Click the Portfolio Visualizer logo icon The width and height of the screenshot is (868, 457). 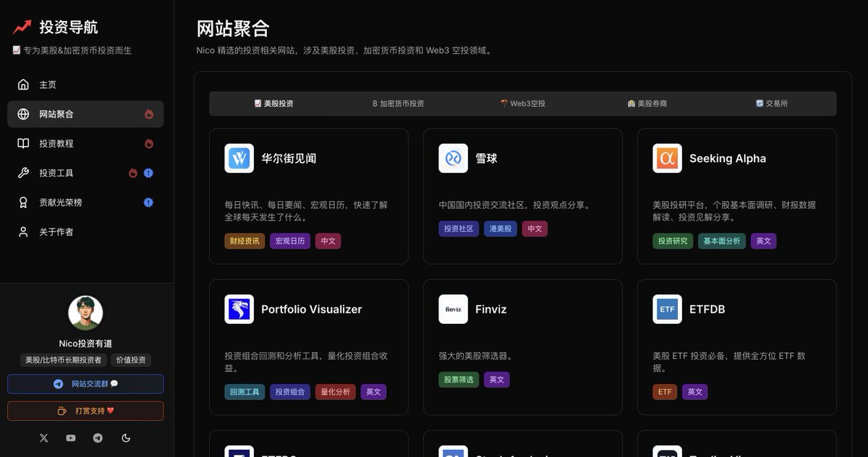click(239, 309)
